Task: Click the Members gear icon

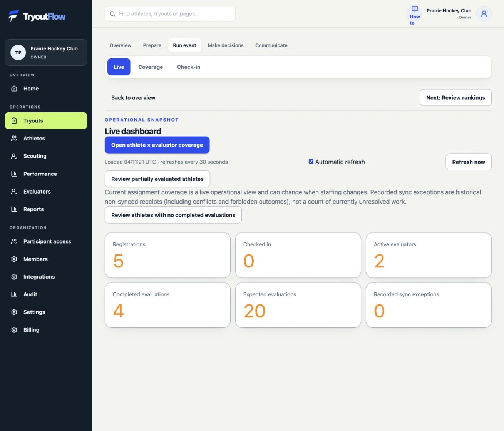Action: coord(14,259)
